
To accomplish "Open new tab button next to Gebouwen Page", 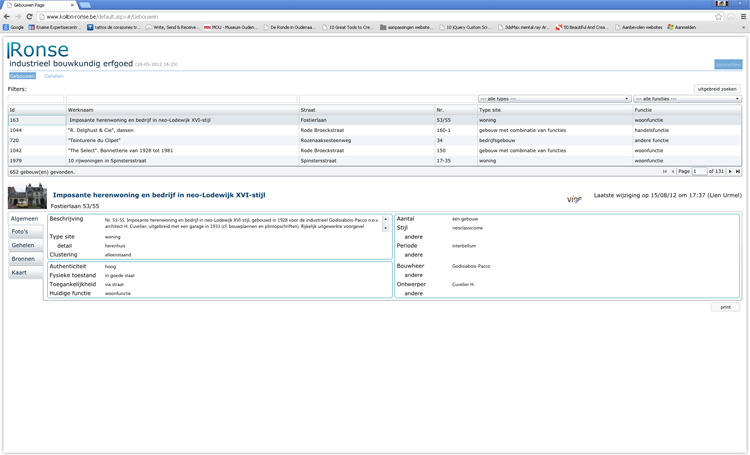I will (x=85, y=5).
